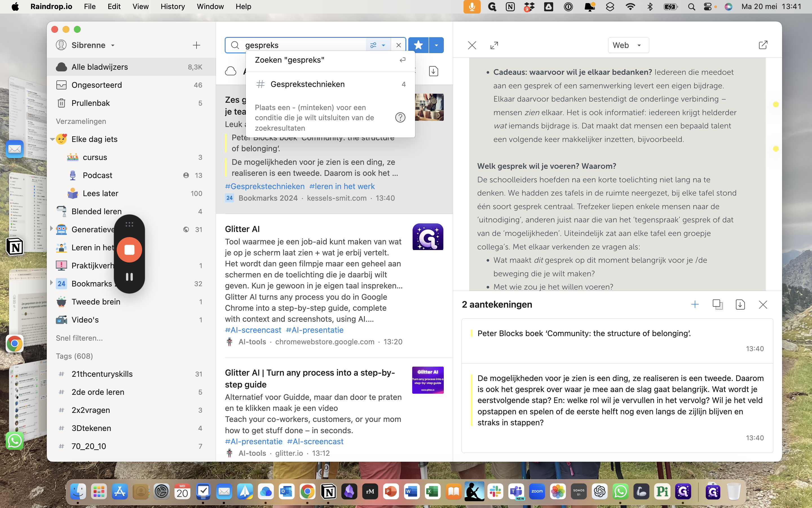Open Prullenbak trash

(131, 103)
